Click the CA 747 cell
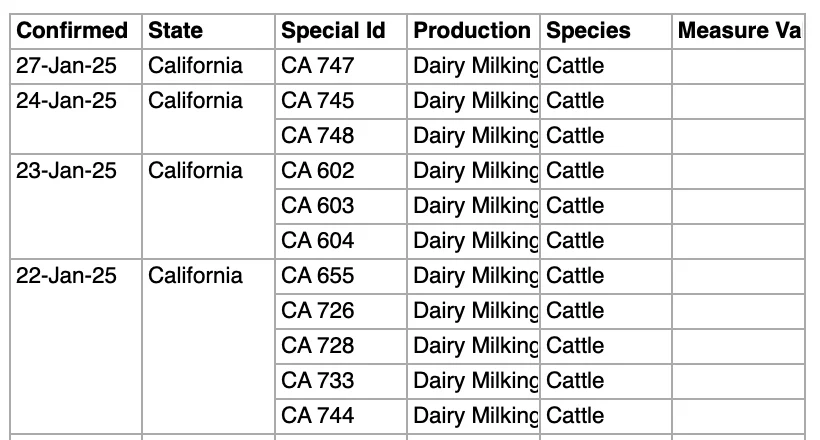The height and width of the screenshot is (440, 820). point(341,66)
